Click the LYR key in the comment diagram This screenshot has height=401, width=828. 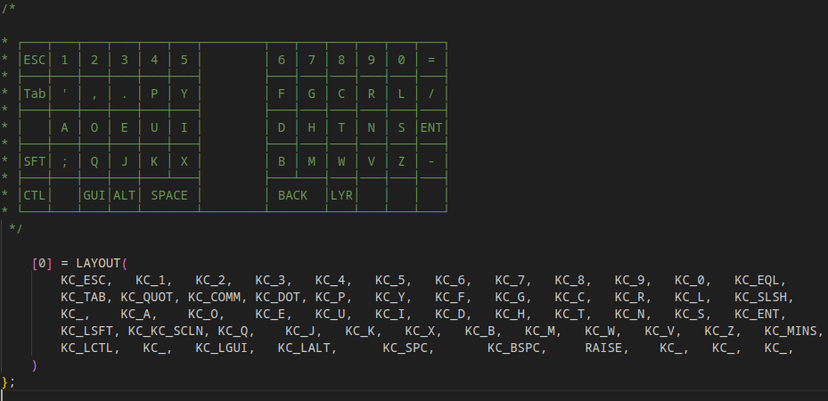tap(342, 195)
